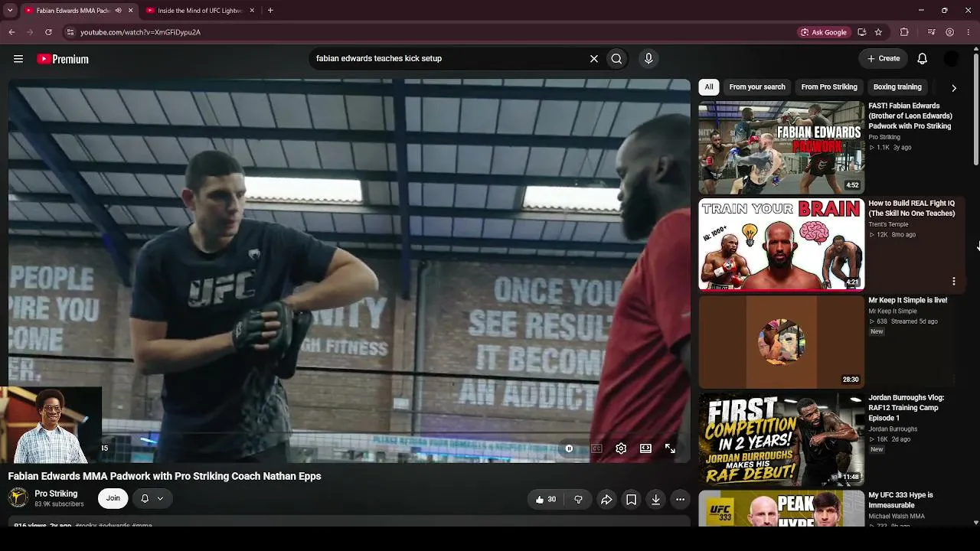Submit search with the magnifier icon
This screenshot has height=551, width=980.
616,58
